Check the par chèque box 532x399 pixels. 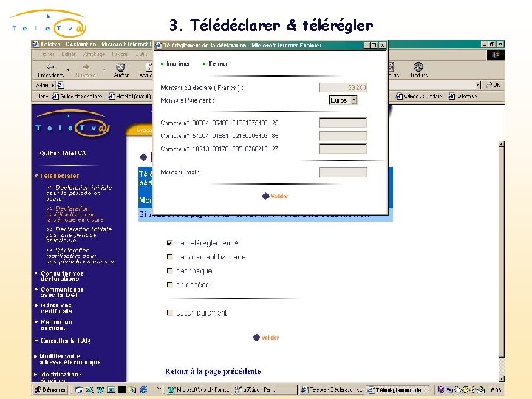(170, 270)
